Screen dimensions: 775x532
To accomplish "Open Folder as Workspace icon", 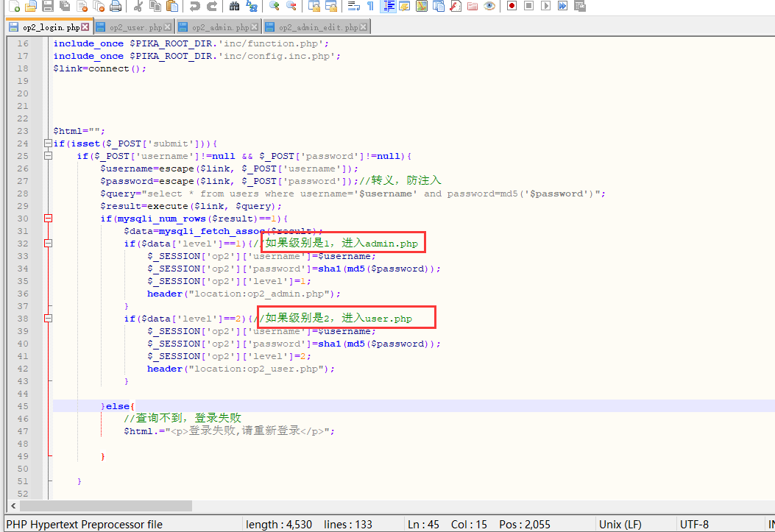I will tap(473, 6).
